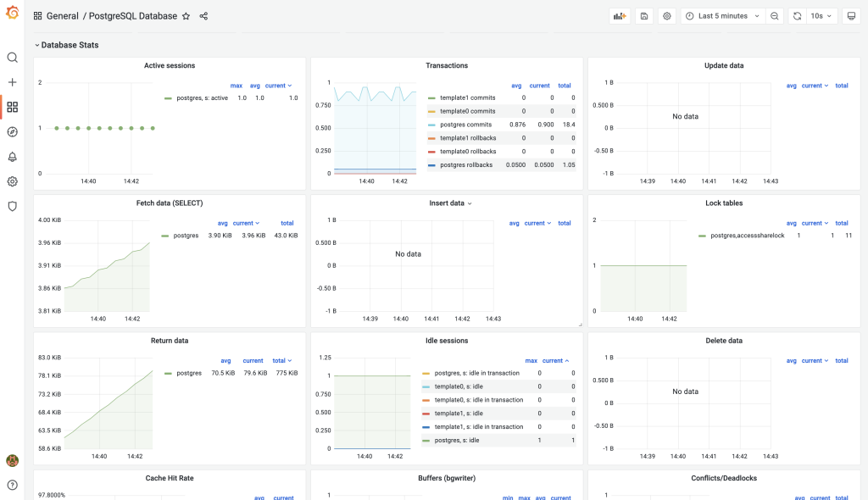Open the Explore compass icon
The image size is (868, 500).
(x=12, y=131)
